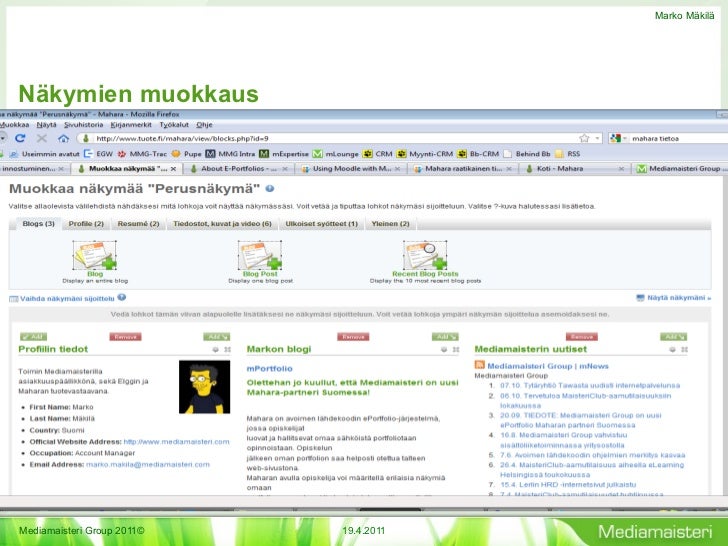Delete the Markon blogi block X icon
This screenshot has height=546, width=728.
click(456, 350)
